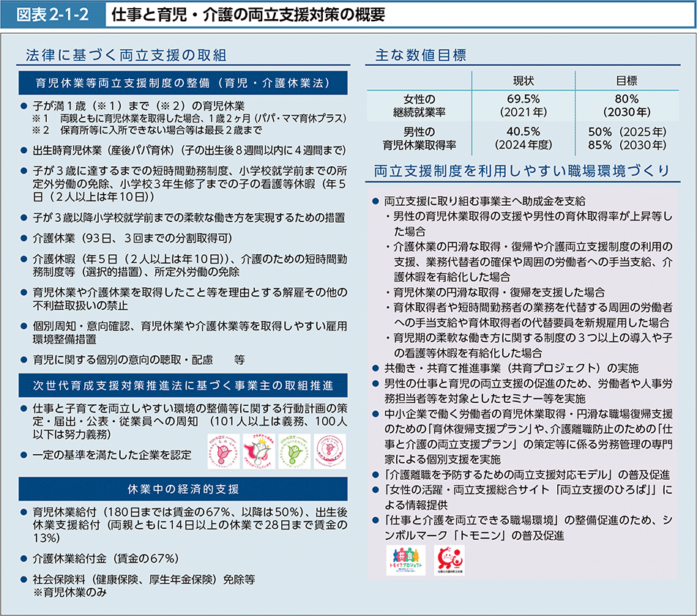
Task: Click the sub-item on 子の看護等休暇を有給化した場合
Action: click(x=529, y=346)
